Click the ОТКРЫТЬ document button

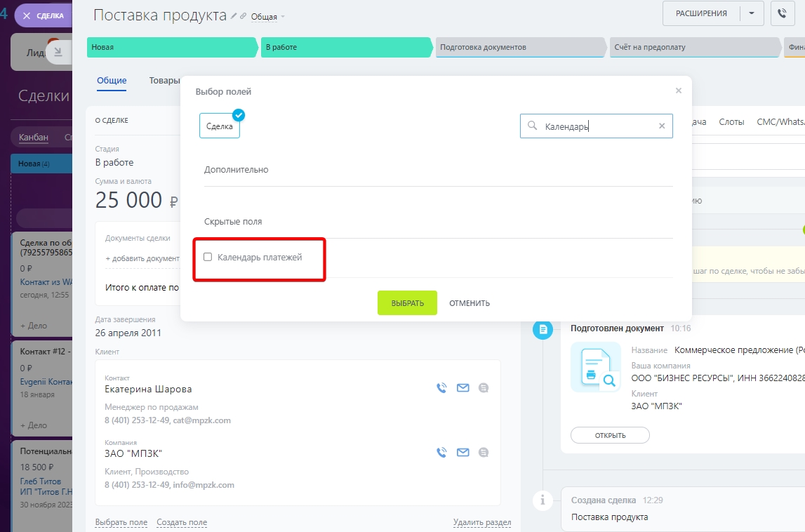click(x=610, y=435)
